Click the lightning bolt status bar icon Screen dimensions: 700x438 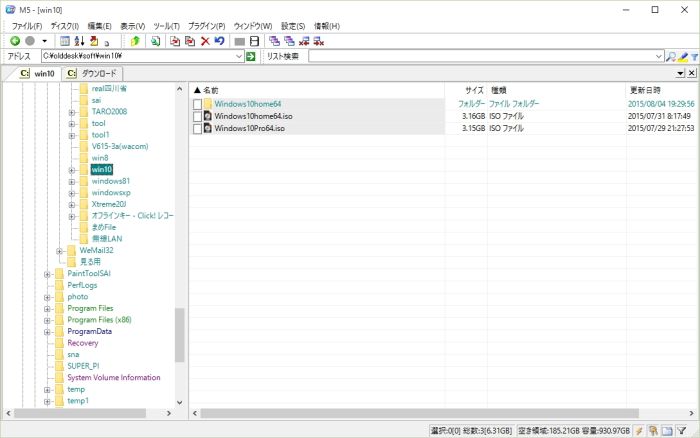click(x=638, y=430)
